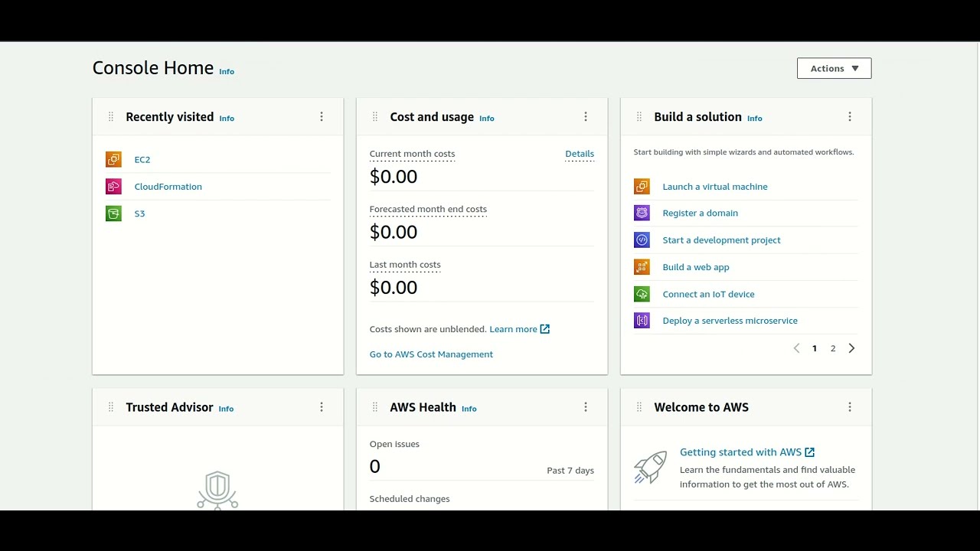
Task: Click Info next to Cost and usage
Action: pos(487,118)
